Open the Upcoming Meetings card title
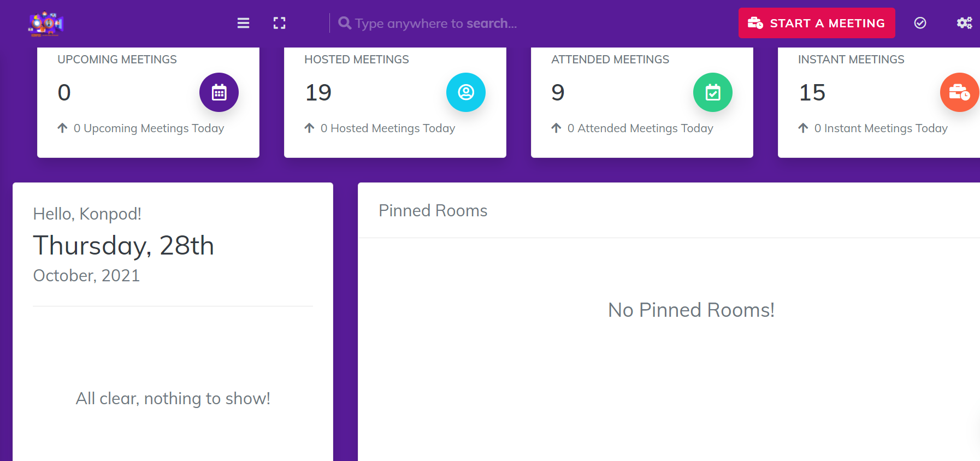 [117, 60]
